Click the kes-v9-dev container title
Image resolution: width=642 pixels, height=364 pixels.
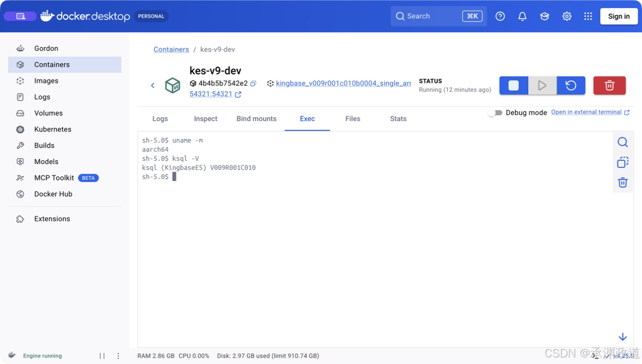tap(215, 71)
